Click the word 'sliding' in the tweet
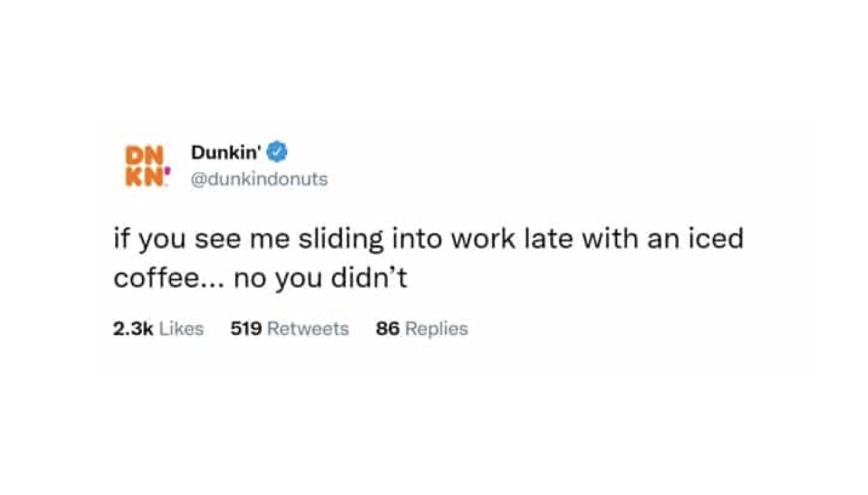 tap(339, 240)
